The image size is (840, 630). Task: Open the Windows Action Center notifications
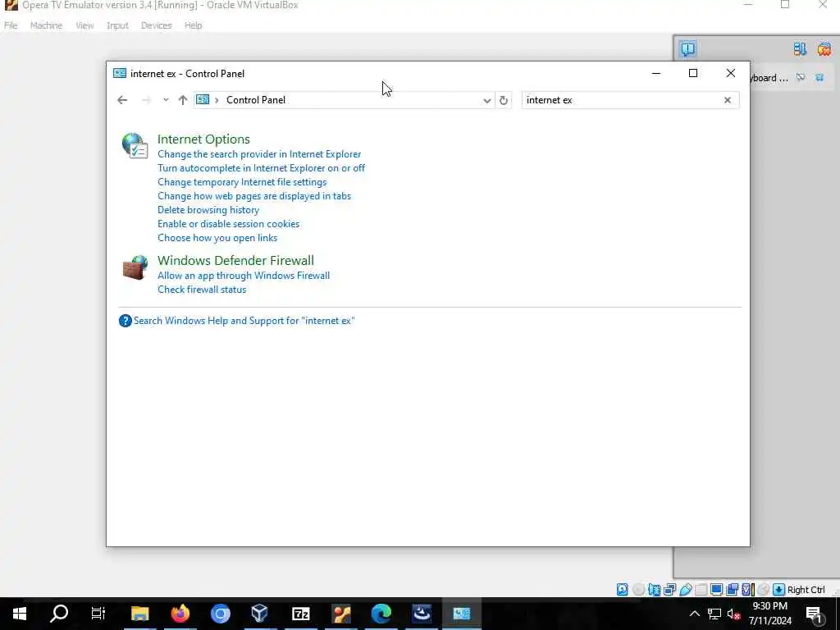(x=815, y=614)
